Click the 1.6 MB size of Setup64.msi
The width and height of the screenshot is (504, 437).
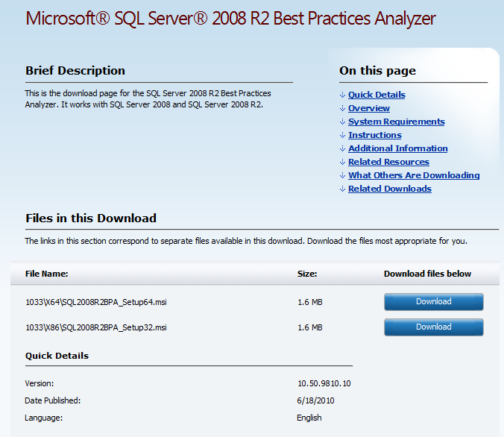point(310,302)
